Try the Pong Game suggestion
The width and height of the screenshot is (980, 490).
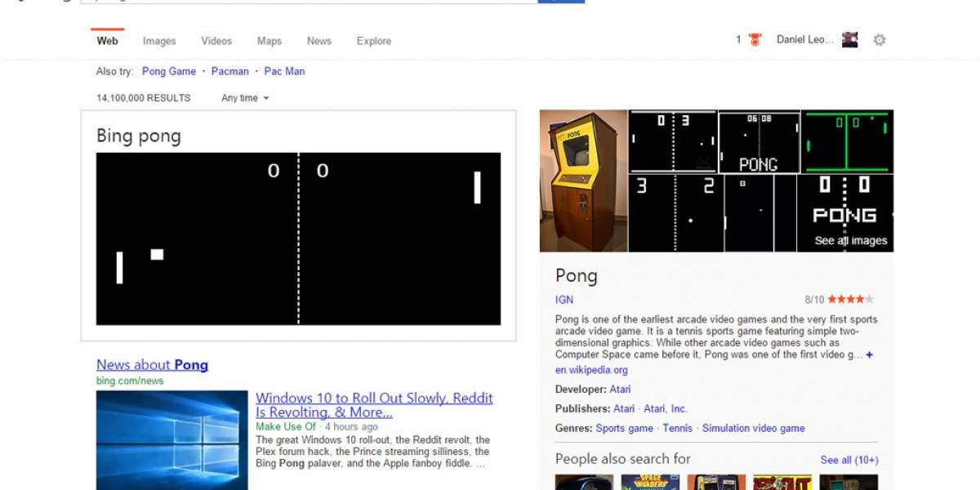(x=169, y=71)
